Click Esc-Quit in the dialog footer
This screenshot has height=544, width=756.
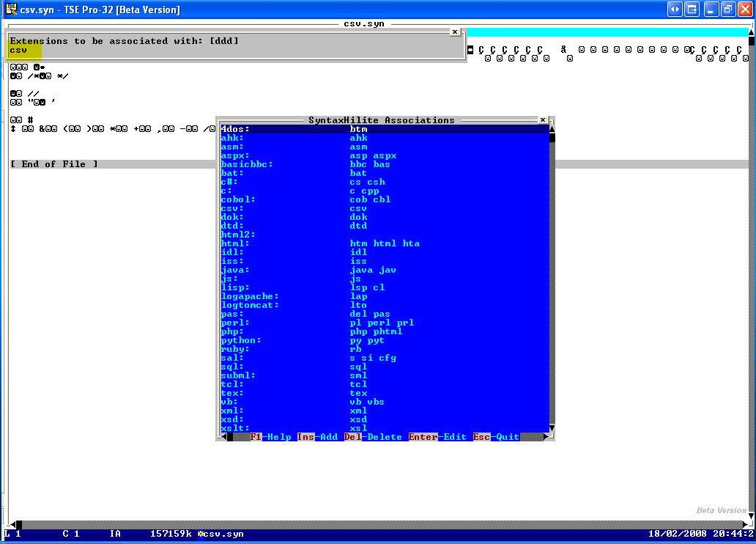[496, 437]
